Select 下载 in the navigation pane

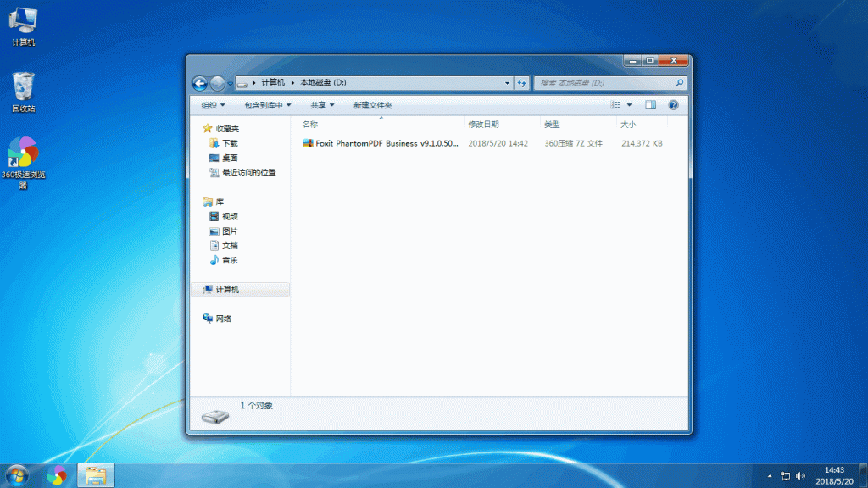pyautogui.click(x=230, y=143)
